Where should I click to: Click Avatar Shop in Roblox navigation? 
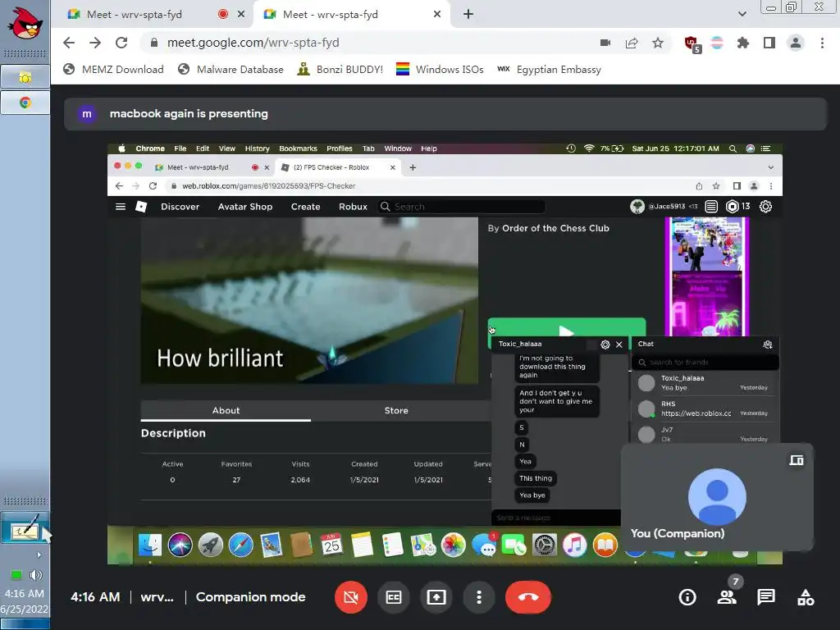click(244, 207)
